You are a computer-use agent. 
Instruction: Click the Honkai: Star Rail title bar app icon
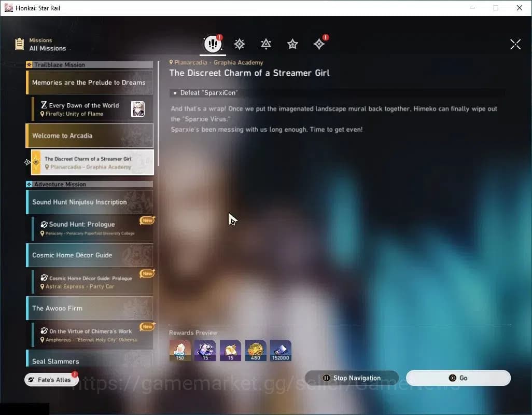pyautogui.click(x=8, y=8)
